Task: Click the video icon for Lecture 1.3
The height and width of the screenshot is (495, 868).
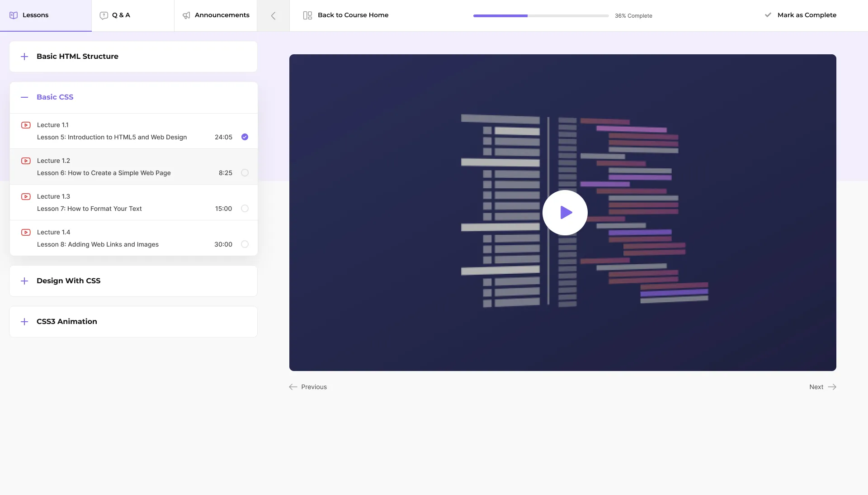Action: (x=26, y=196)
